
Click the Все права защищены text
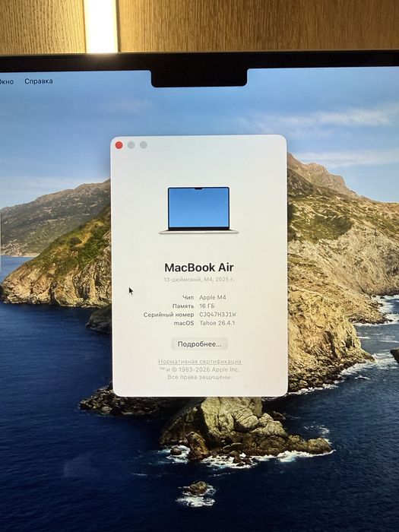(x=200, y=377)
